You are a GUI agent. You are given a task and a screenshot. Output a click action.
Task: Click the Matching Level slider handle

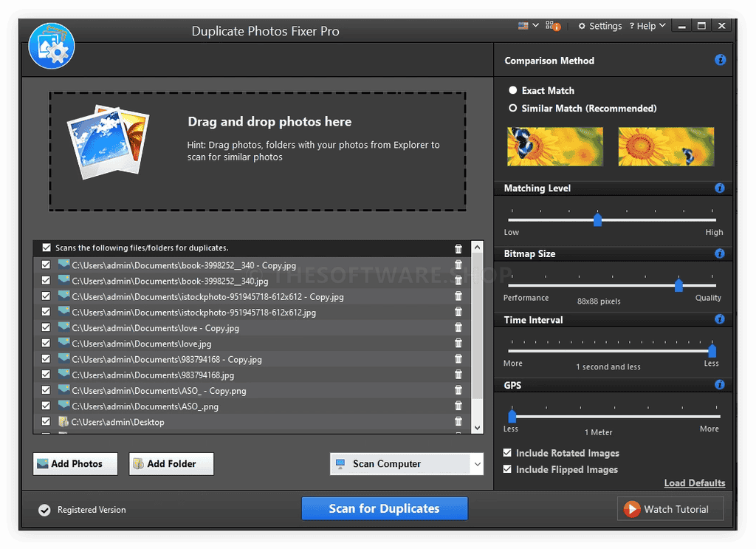597,219
